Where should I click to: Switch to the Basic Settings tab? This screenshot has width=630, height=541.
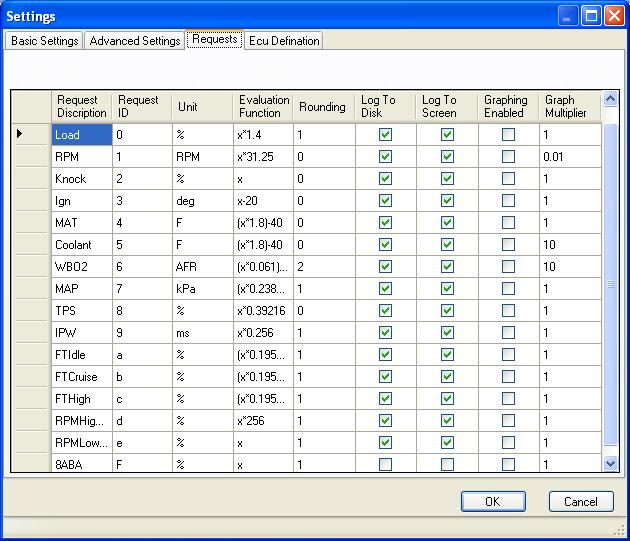pos(44,41)
